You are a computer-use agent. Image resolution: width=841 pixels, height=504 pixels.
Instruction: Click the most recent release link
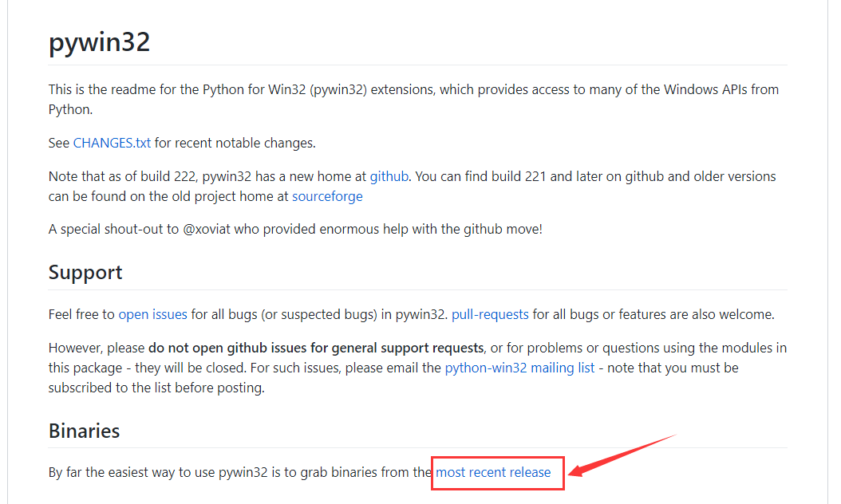pyautogui.click(x=493, y=472)
